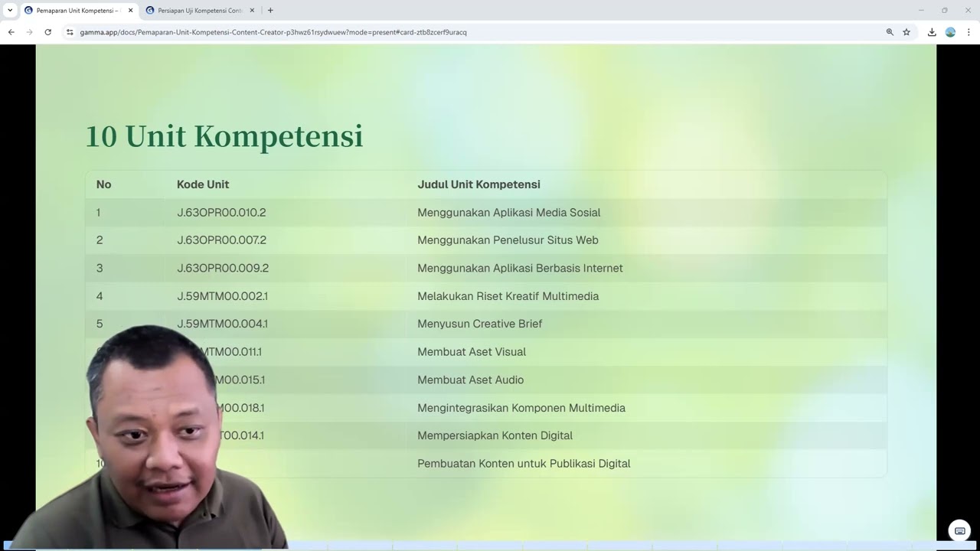Open a new browser tab
Screen dimensions: 980x551
[270, 11]
